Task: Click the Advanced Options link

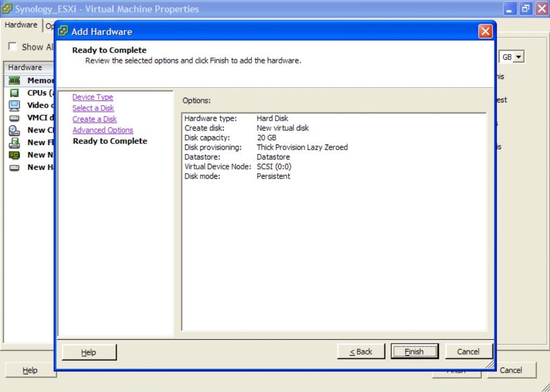Action: [x=103, y=130]
